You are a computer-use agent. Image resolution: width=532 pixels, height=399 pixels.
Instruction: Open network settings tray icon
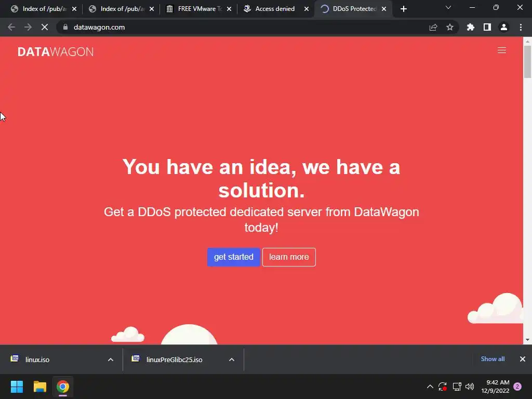pyautogui.click(x=457, y=387)
